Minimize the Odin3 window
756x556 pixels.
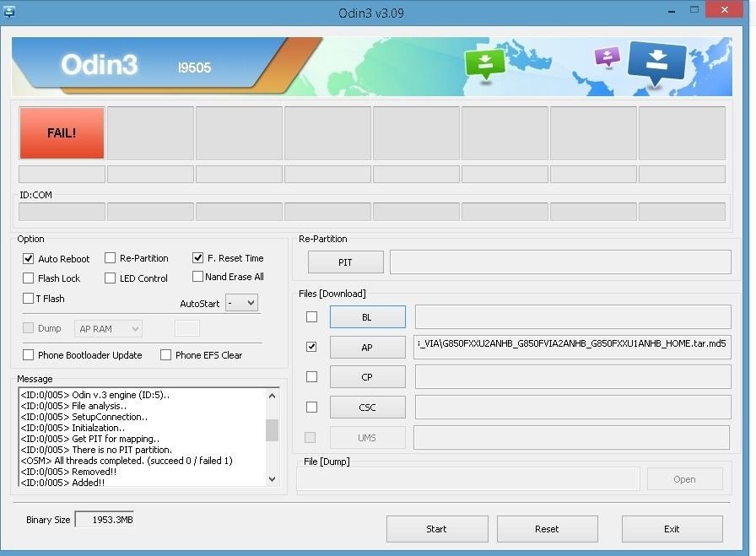(671, 11)
